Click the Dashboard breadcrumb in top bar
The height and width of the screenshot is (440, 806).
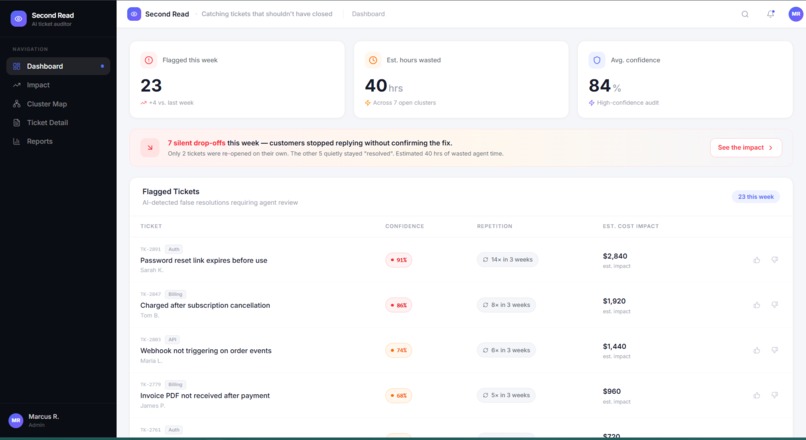[368, 14]
